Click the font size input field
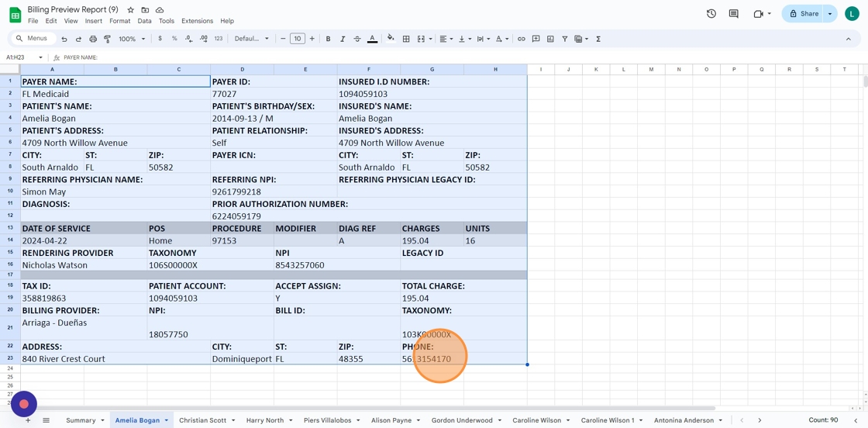This screenshot has width=868, height=428. [297, 39]
